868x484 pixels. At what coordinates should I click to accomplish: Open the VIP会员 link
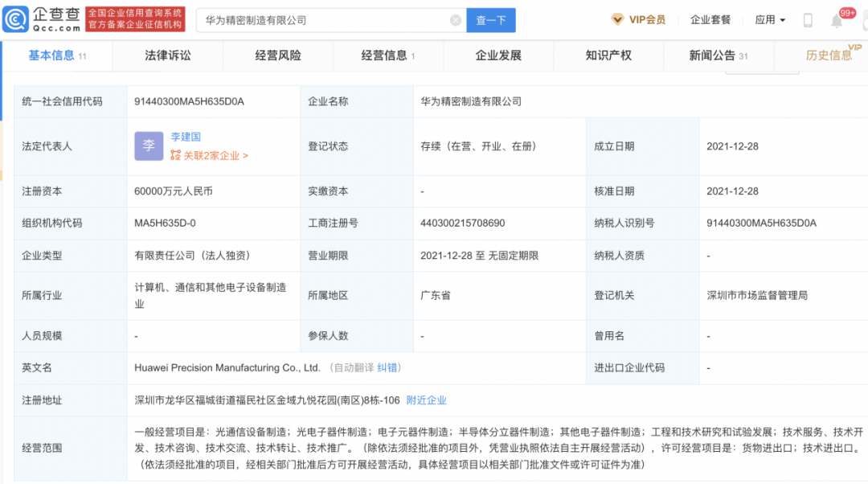647,20
